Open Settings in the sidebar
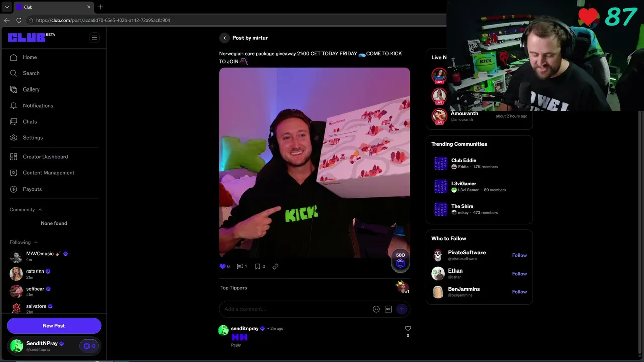 click(33, 138)
